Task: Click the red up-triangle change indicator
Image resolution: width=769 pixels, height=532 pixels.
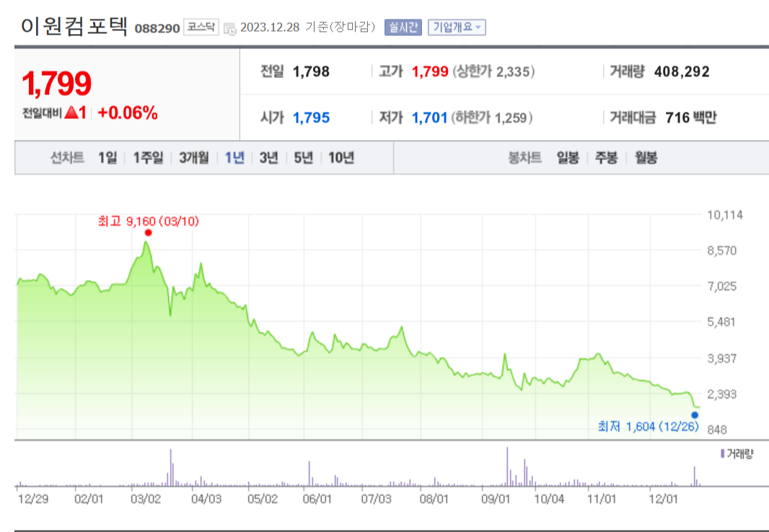Action: (71, 112)
